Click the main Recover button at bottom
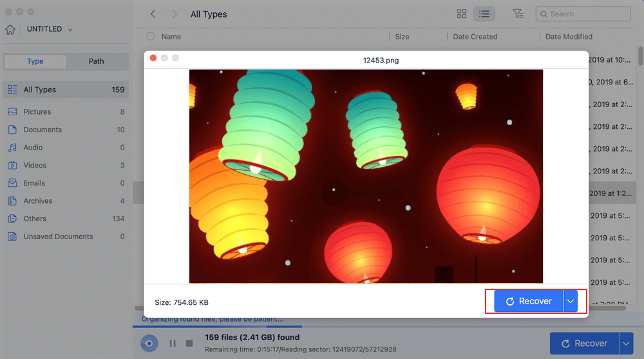 pos(584,344)
